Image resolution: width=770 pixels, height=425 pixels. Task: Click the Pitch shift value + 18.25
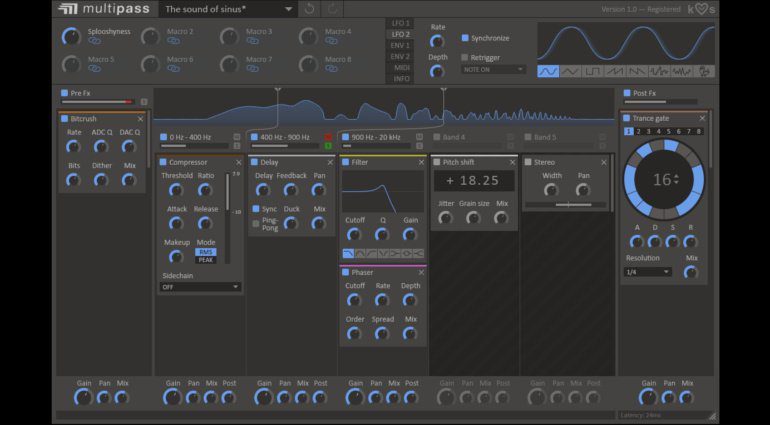click(474, 180)
